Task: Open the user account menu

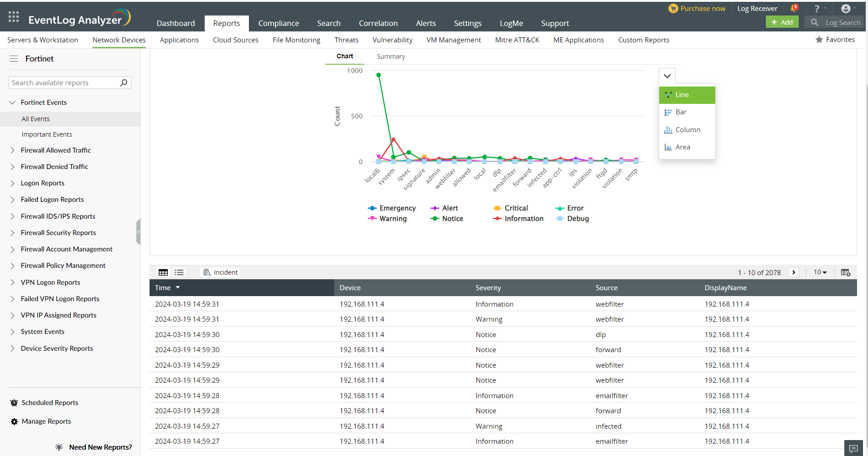Action: (x=846, y=8)
